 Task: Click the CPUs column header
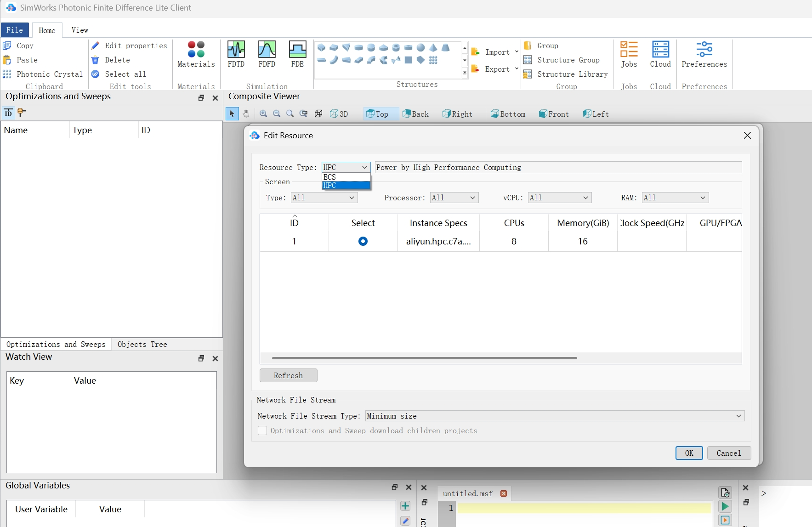coord(514,223)
